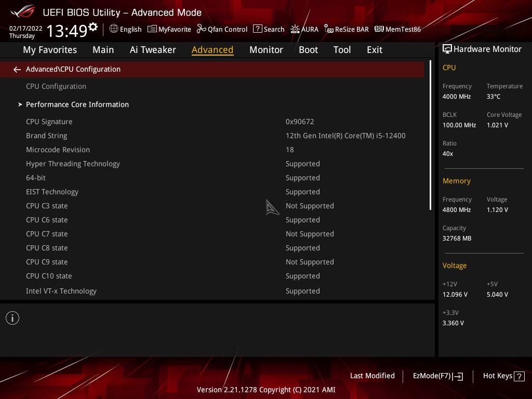The height and width of the screenshot is (399, 532).
Task: Click the English language label
Action: pos(130,30)
